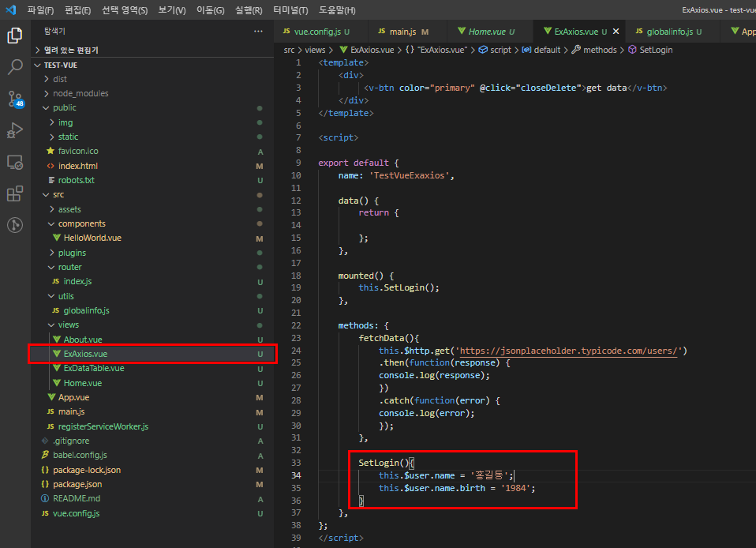Switch to the main.js editor tab

pyautogui.click(x=407, y=32)
